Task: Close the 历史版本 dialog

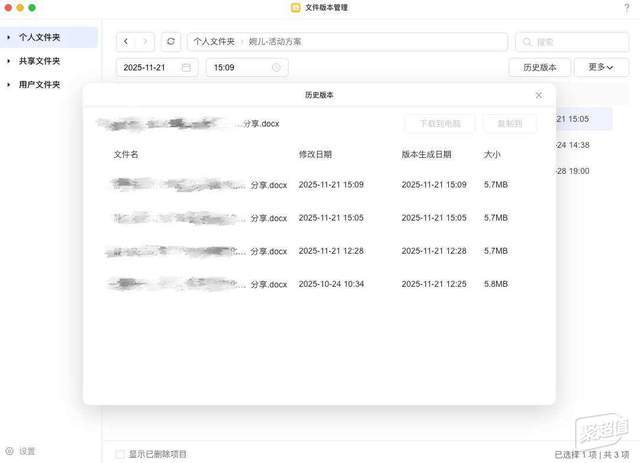Action: click(539, 95)
